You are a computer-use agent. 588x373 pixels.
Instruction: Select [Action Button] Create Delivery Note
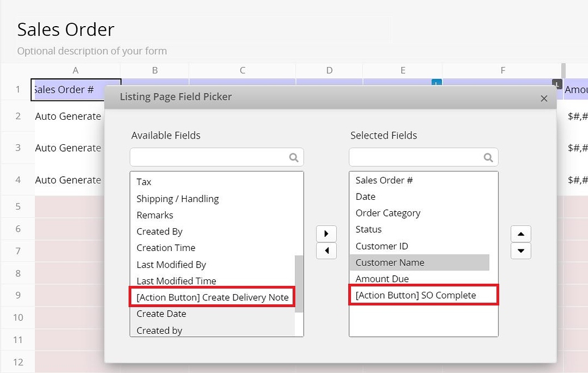(x=211, y=297)
